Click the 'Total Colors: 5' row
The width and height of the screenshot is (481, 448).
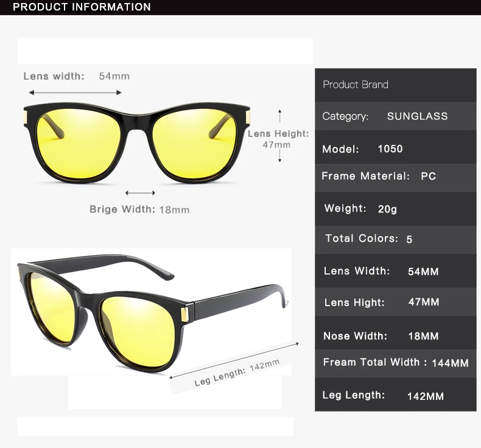point(395,240)
